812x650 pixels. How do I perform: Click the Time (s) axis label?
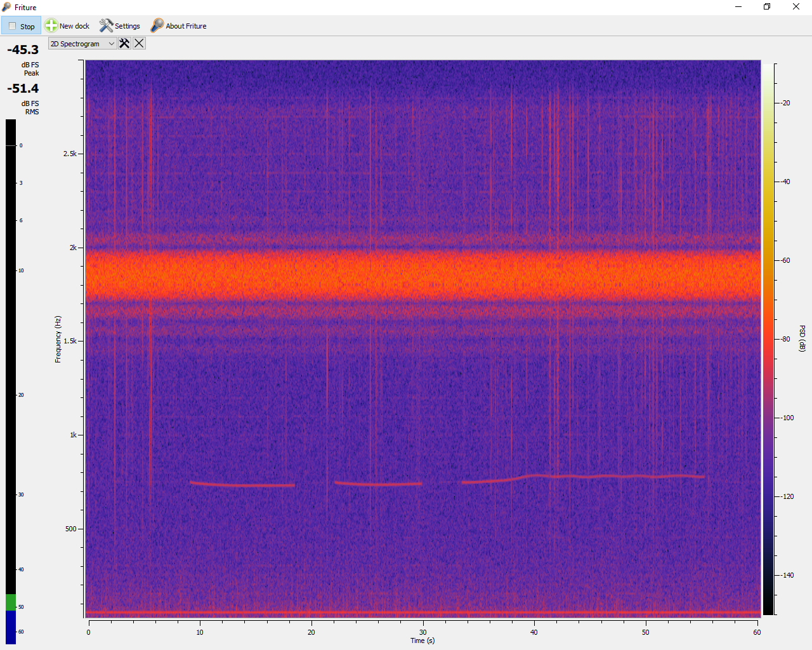pos(422,640)
